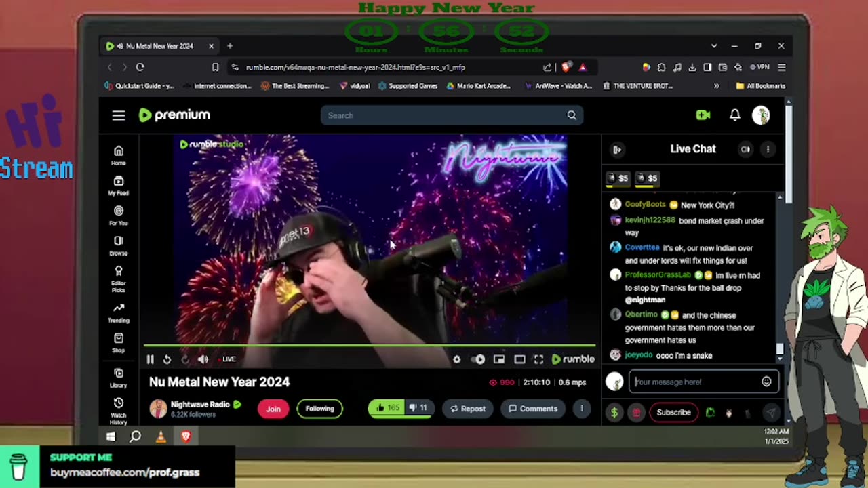Click the green go-live camera icon
The height and width of the screenshot is (488, 868).
tap(703, 115)
